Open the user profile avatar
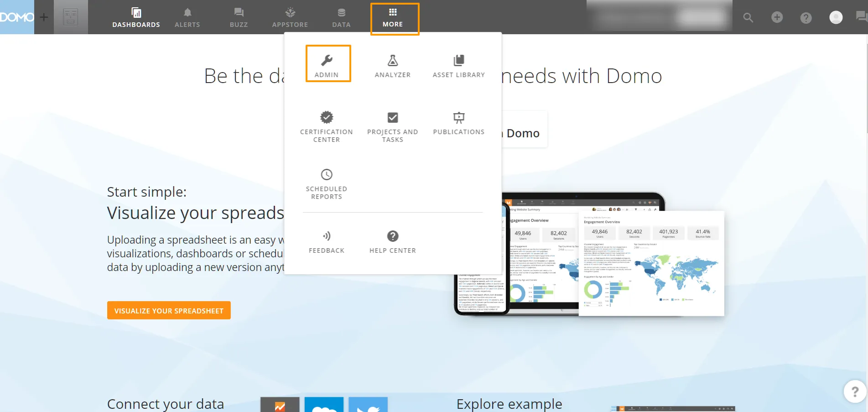This screenshot has width=868, height=412. [x=836, y=17]
